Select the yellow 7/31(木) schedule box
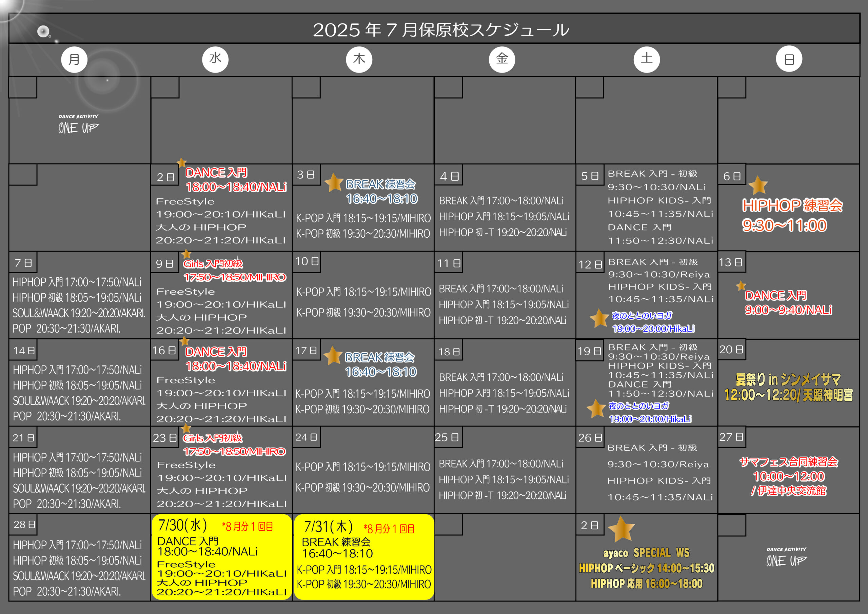 click(x=364, y=557)
